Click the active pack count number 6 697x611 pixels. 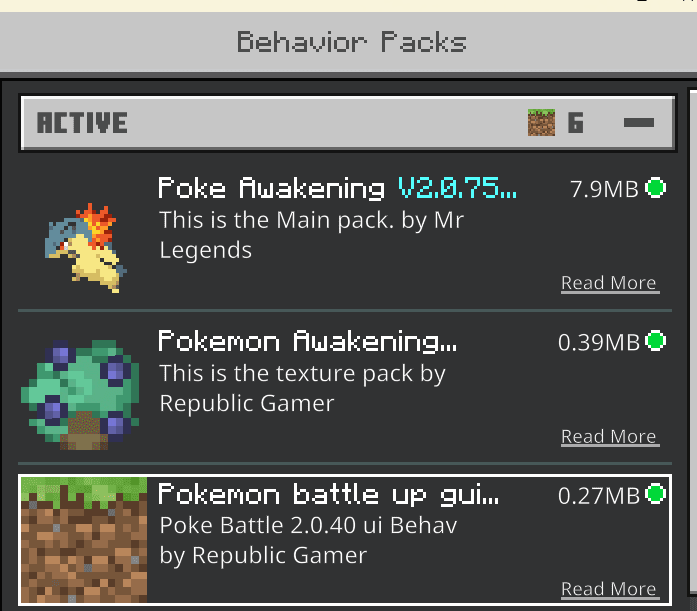[576, 123]
